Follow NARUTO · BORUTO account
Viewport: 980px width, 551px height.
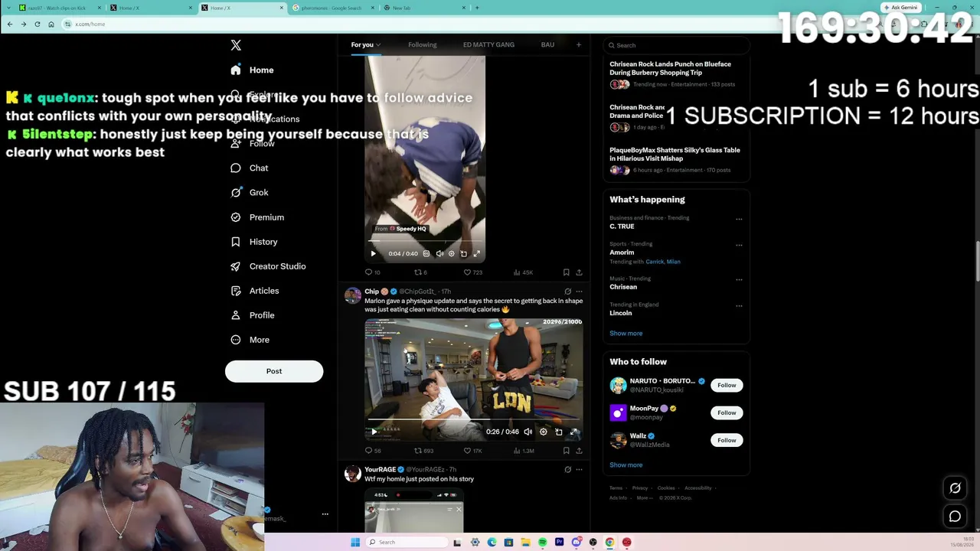coord(727,385)
